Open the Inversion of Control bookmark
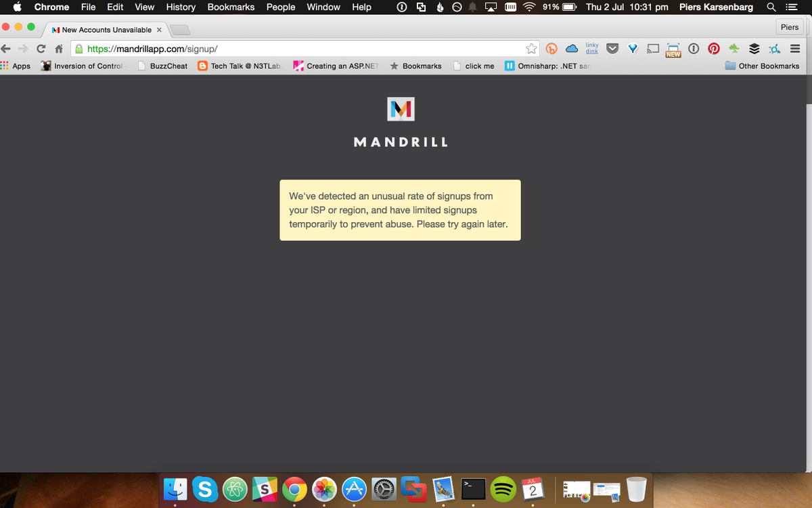This screenshot has height=508, width=812. pyautogui.click(x=83, y=66)
